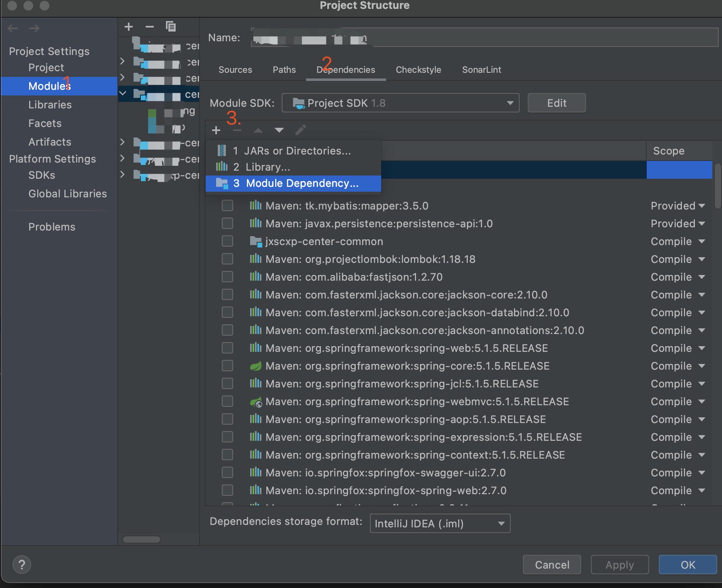722x588 pixels.
Task: Open Dependencies storage format dropdown
Action: pyautogui.click(x=440, y=523)
